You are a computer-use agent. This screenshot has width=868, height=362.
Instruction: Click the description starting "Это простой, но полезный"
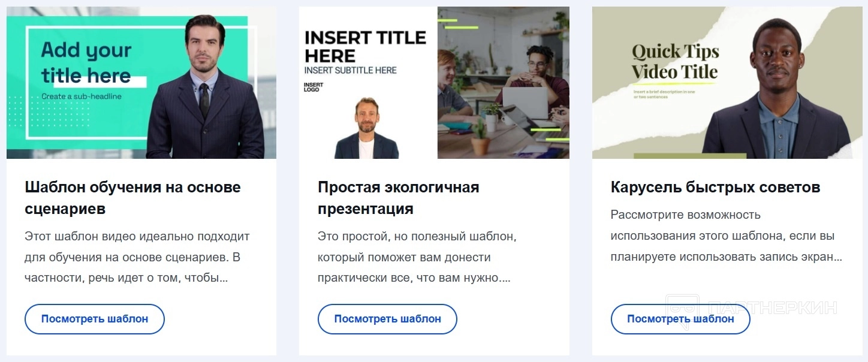pyautogui.click(x=417, y=257)
